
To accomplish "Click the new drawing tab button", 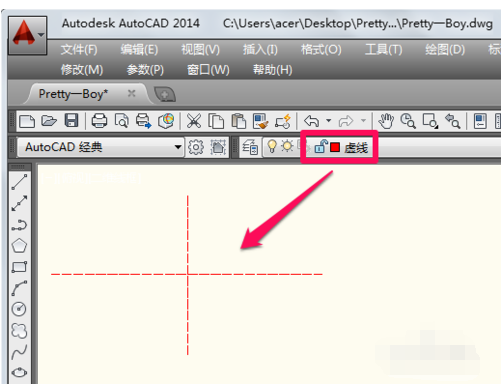I will click(165, 94).
